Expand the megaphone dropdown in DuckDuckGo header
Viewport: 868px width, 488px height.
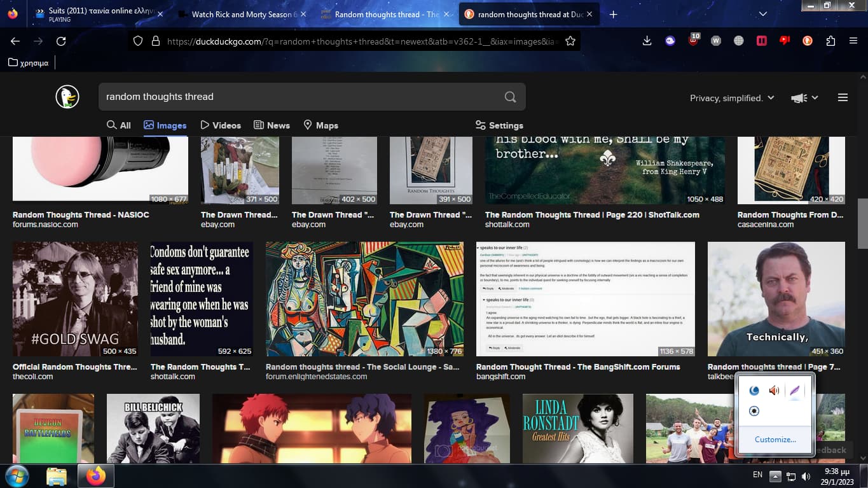point(804,98)
